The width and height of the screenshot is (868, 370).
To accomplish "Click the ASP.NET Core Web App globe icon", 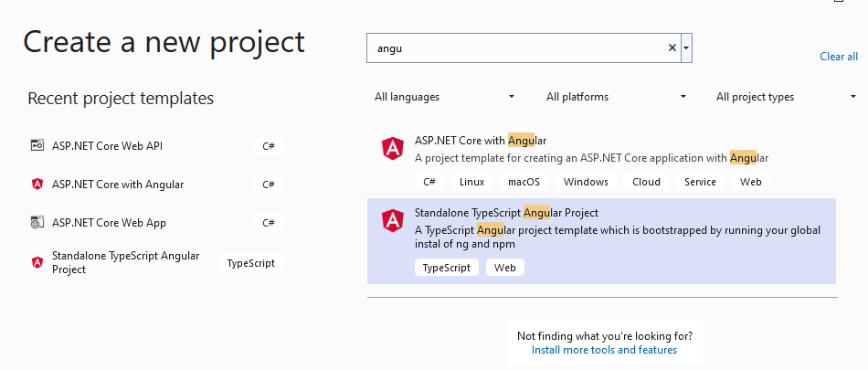I will click(x=37, y=223).
